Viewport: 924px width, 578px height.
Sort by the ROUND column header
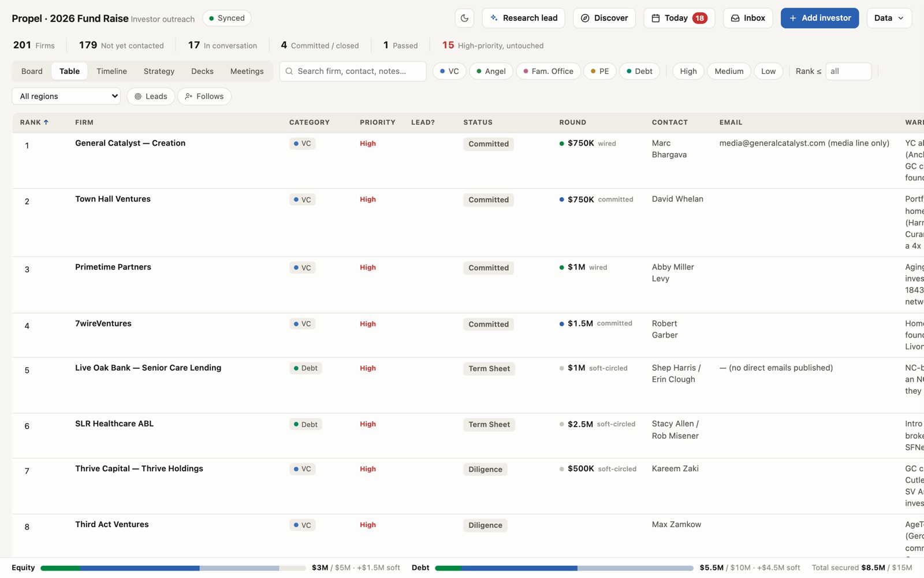tap(572, 123)
